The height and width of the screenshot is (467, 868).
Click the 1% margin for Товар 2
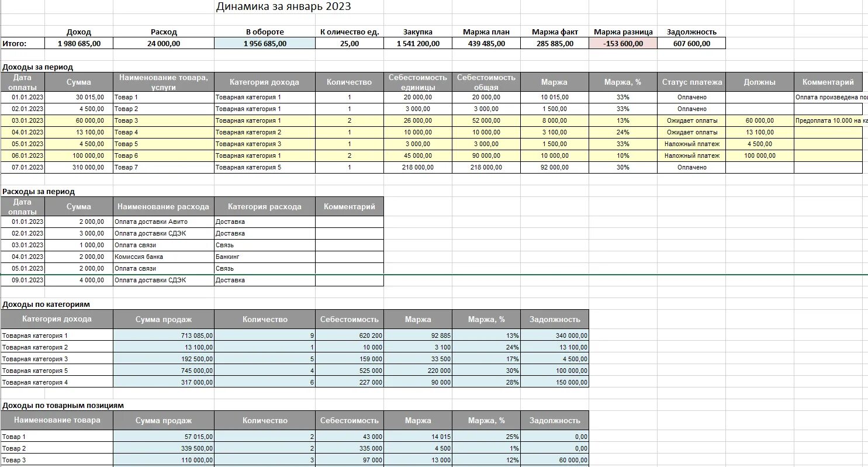coord(486,448)
